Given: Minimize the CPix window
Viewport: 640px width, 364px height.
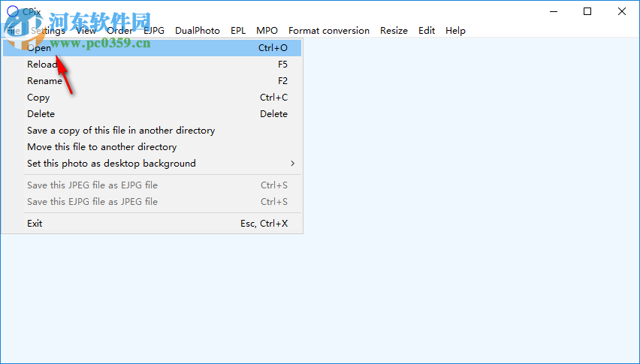Looking at the screenshot, I should (x=553, y=11).
